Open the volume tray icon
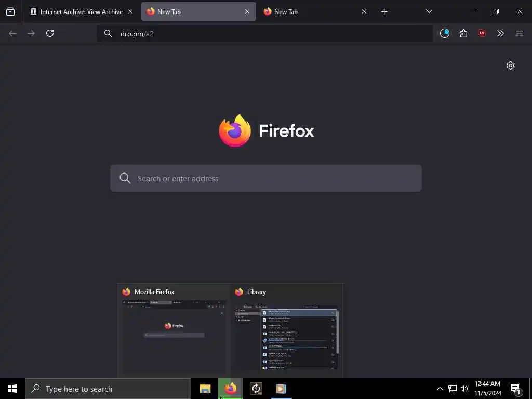Screen dimensions: 532x399 pos(464,389)
